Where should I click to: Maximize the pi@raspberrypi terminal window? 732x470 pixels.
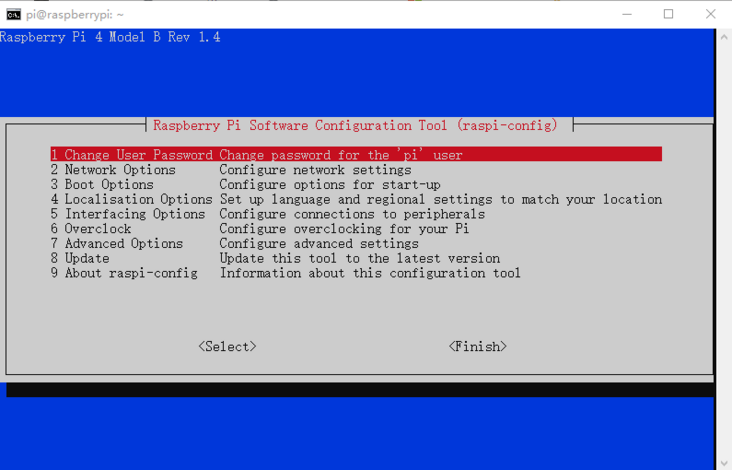click(669, 14)
